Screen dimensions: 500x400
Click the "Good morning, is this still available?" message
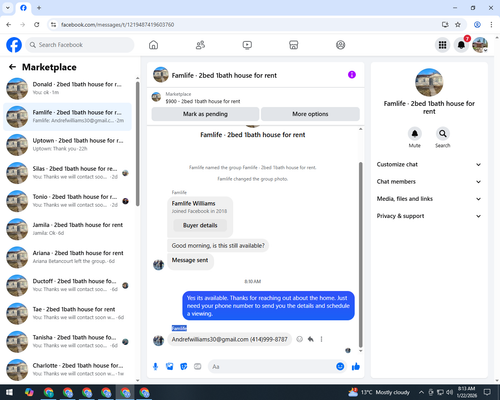[x=218, y=246]
